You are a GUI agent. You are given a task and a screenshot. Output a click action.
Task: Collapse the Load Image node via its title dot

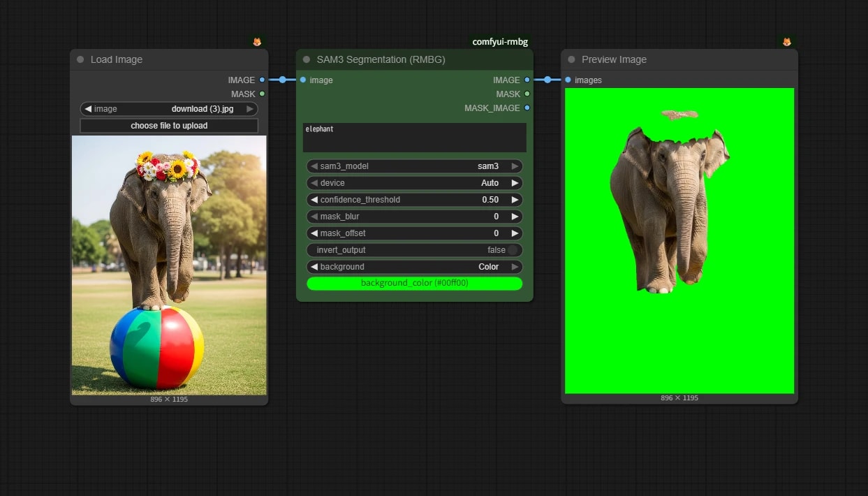coord(80,59)
